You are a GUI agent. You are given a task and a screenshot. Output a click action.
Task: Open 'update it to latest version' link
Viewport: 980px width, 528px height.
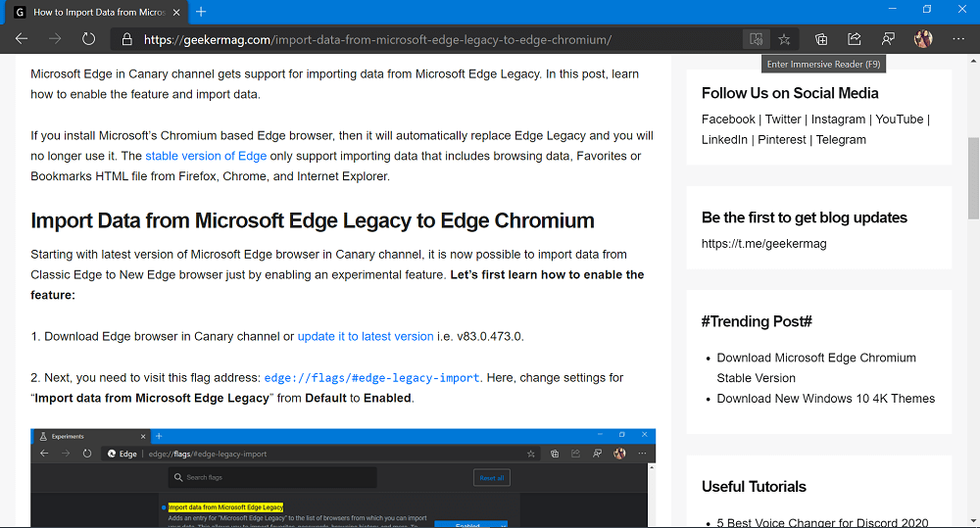coord(365,336)
